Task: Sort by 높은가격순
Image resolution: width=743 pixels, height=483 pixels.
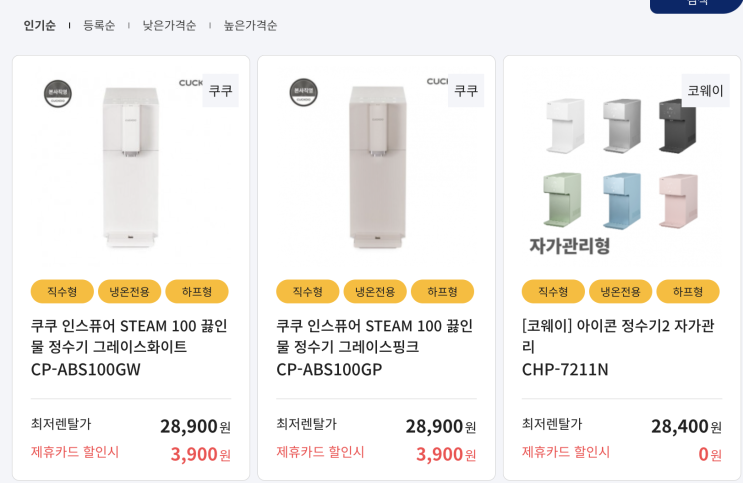Action: tap(250, 25)
